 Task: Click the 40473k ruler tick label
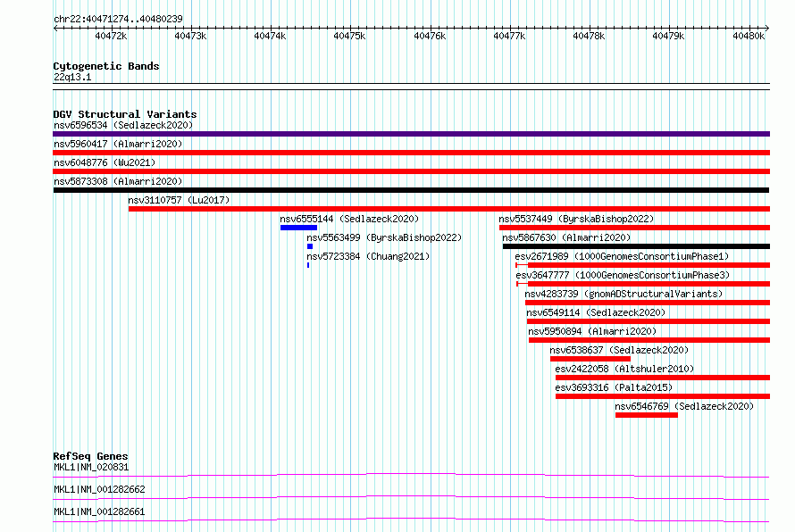click(190, 36)
